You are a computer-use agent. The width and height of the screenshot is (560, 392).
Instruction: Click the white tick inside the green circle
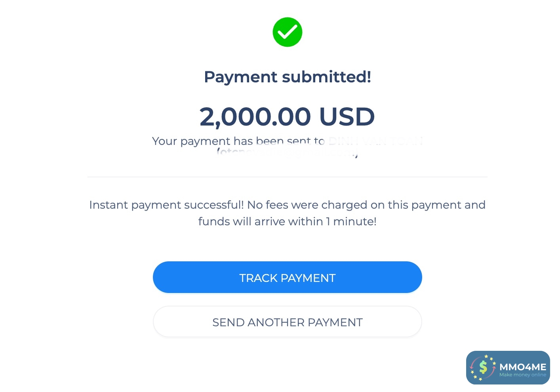[288, 31]
